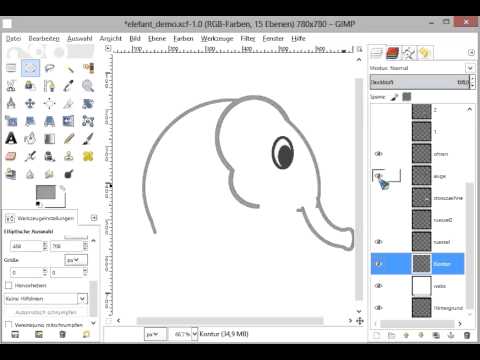Screen dimensions: 480x360
Task: Toggle lock alpha channel checkerboard icon
Action: 407,97
